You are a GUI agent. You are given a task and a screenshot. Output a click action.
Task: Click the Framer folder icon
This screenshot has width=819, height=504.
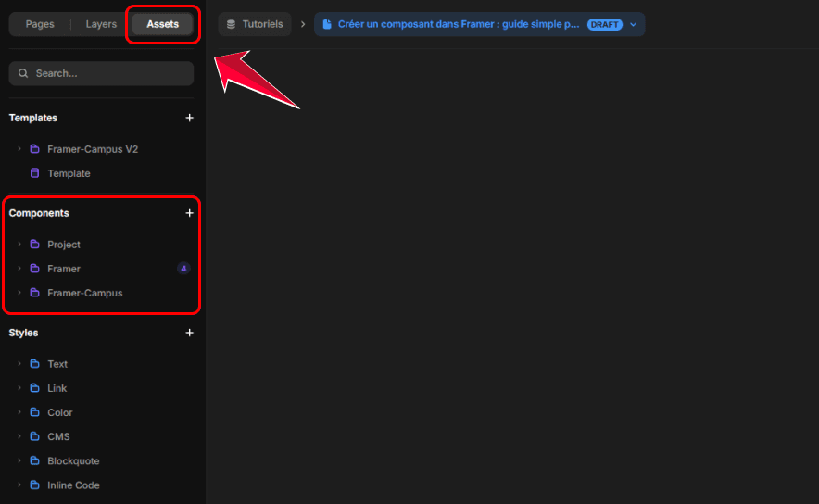click(x=34, y=269)
